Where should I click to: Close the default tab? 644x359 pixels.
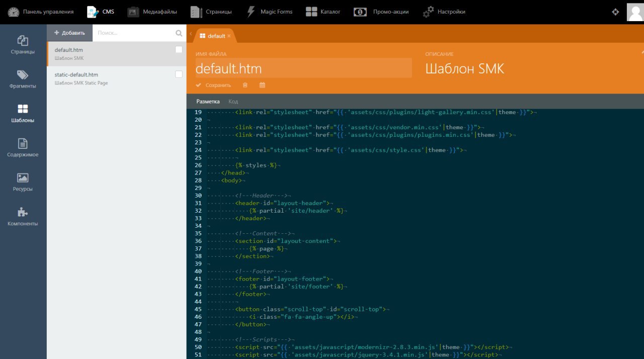pos(229,36)
